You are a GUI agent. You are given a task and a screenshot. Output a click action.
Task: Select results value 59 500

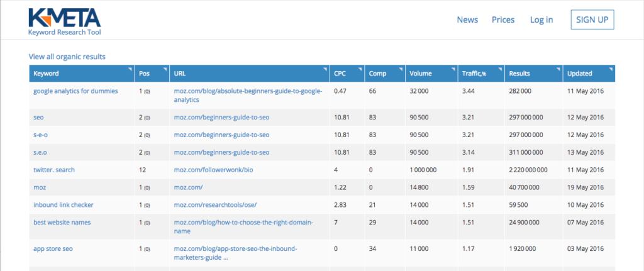pyautogui.click(x=518, y=204)
